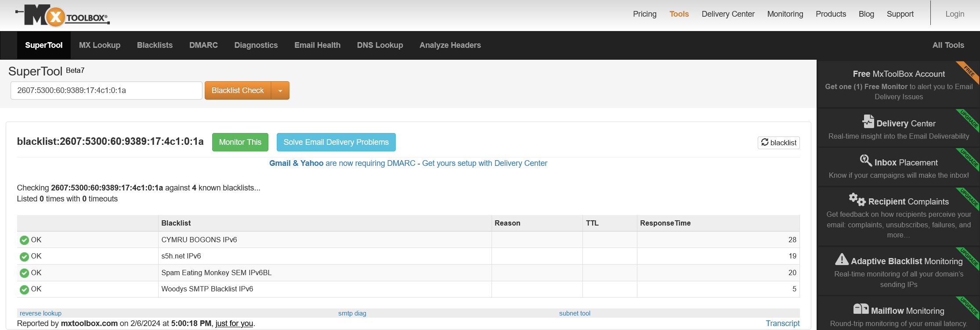This screenshot has width=980, height=330.
Task: Click the Adaptive Blacklist warning triangle icon
Action: pos(842,259)
